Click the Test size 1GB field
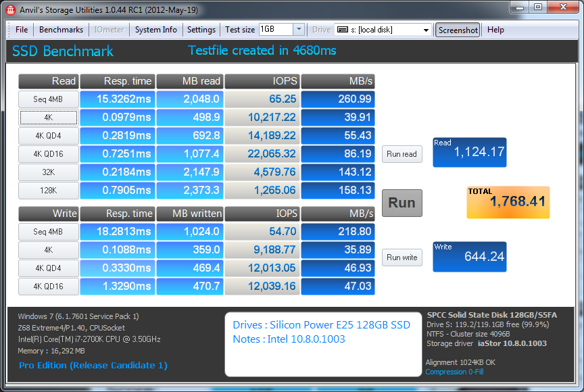 coord(276,30)
